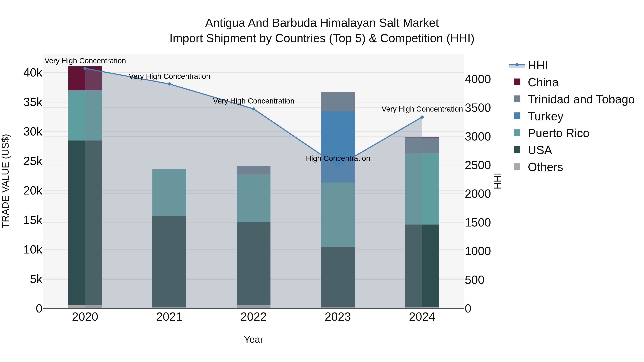Click the 2020 HHI data point
This screenshot has width=644, height=362.
click(x=85, y=68)
